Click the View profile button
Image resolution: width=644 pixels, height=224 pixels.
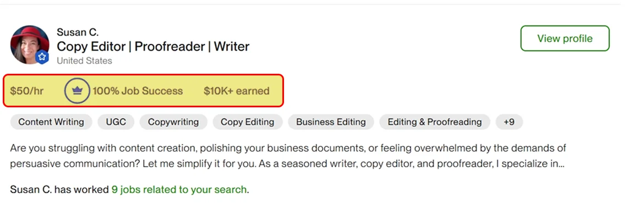pyautogui.click(x=565, y=39)
